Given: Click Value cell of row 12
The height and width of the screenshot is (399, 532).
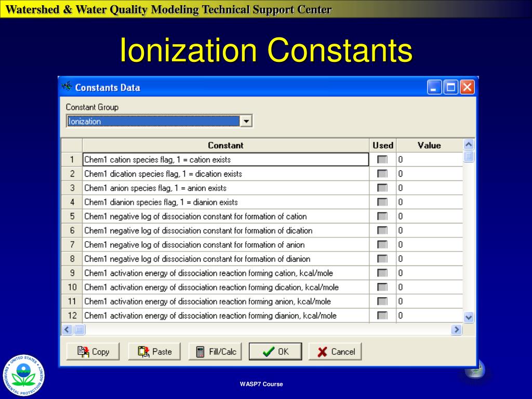Looking at the screenshot, I should click(x=430, y=315).
